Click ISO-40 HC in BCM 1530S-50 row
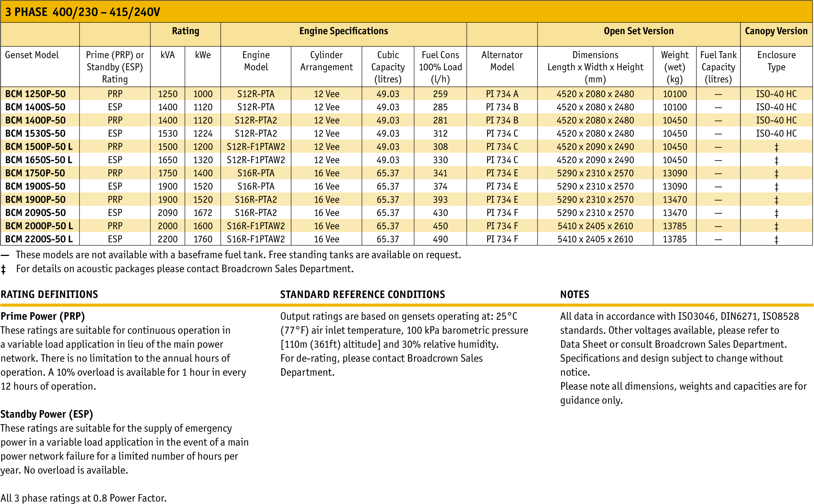Screen dimensions: 814x504 pos(776,134)
